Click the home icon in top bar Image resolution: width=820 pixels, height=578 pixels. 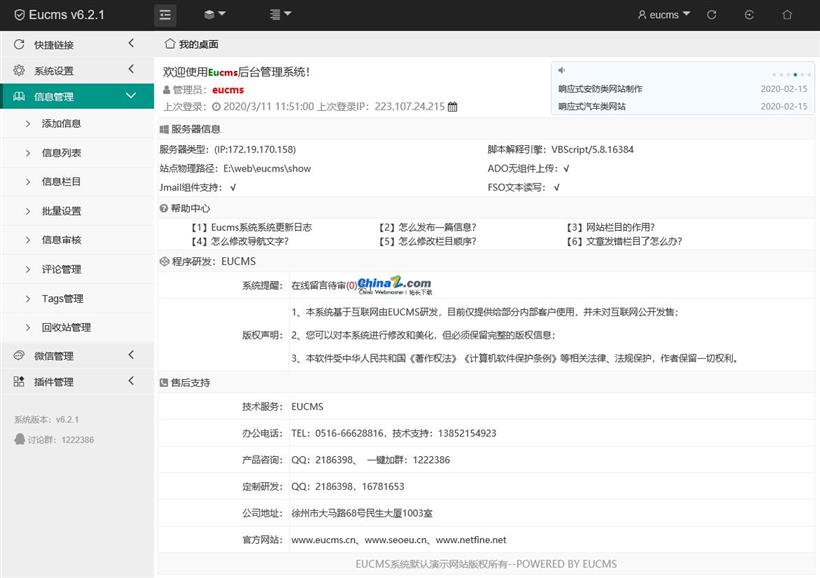[787, 15]
